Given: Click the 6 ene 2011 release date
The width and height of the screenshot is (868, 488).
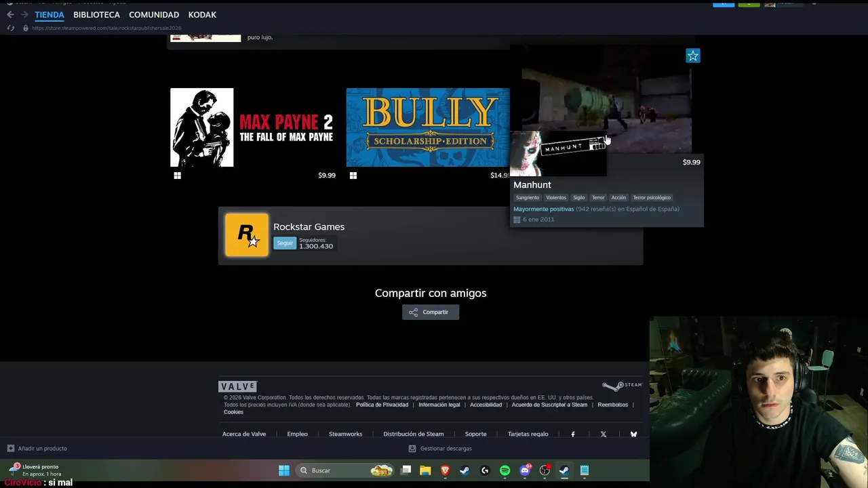Looking at the screenshot, I should 538,220.
